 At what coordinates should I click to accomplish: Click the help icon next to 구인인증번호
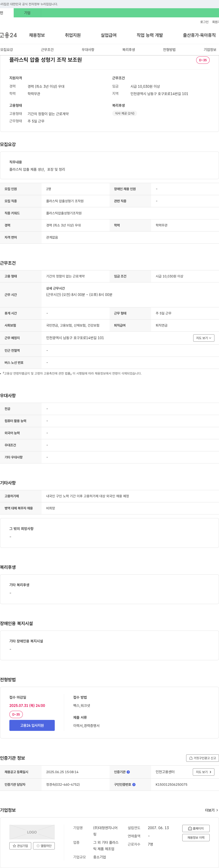[134, 784]
